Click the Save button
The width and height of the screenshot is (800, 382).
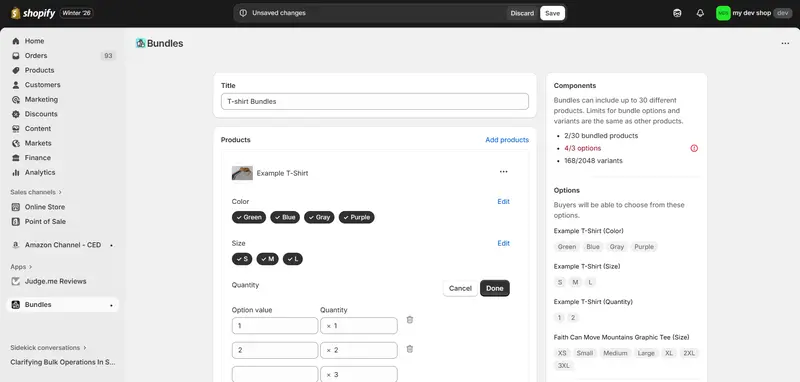point(552,13)
